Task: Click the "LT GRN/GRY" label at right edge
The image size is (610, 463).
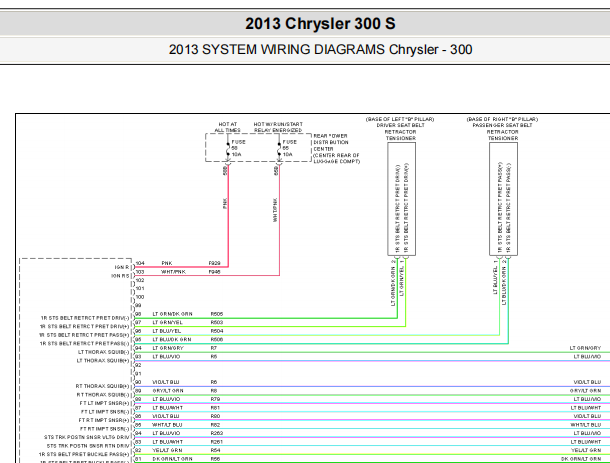Action: click(x=585, y=348)
